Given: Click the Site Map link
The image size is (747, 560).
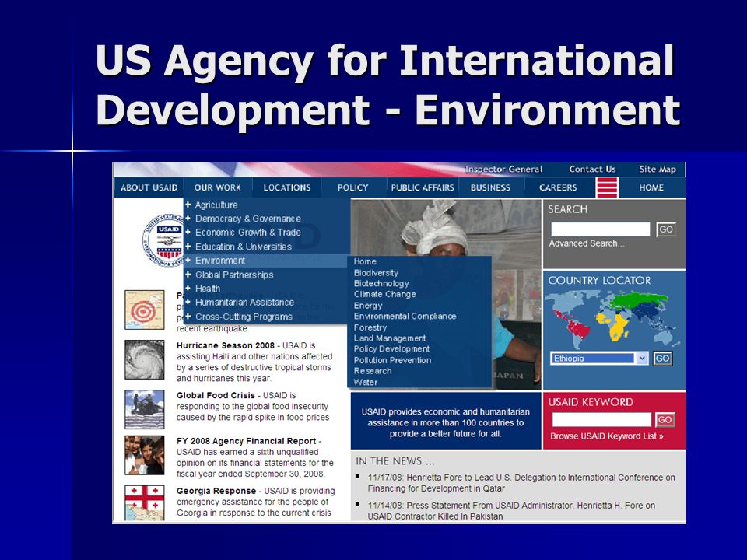Looking at the screenshot, I should [x=658, y=169].
